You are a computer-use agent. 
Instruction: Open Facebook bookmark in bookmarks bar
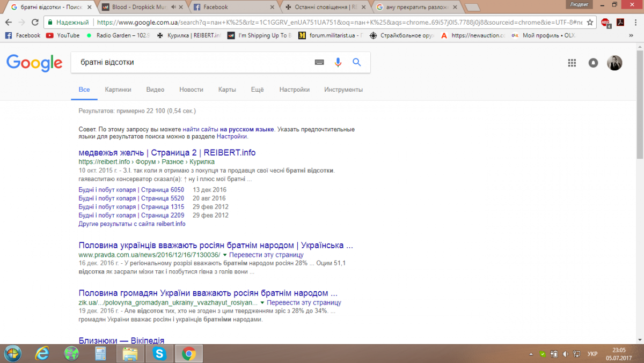[x=23, y=35]
